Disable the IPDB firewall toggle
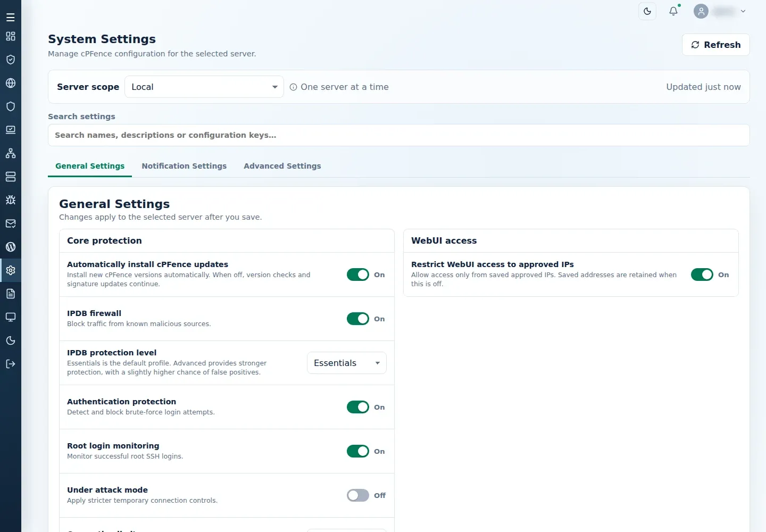 (358, 319)
